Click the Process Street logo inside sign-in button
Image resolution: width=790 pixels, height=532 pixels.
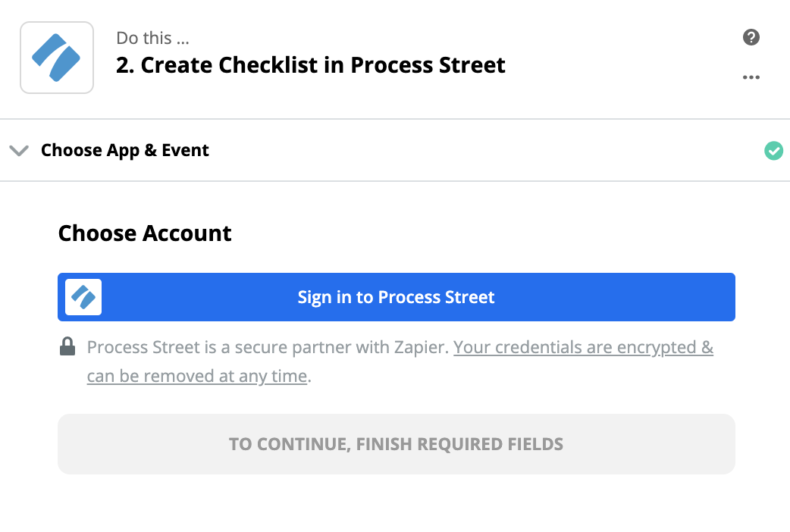(83, 297)
